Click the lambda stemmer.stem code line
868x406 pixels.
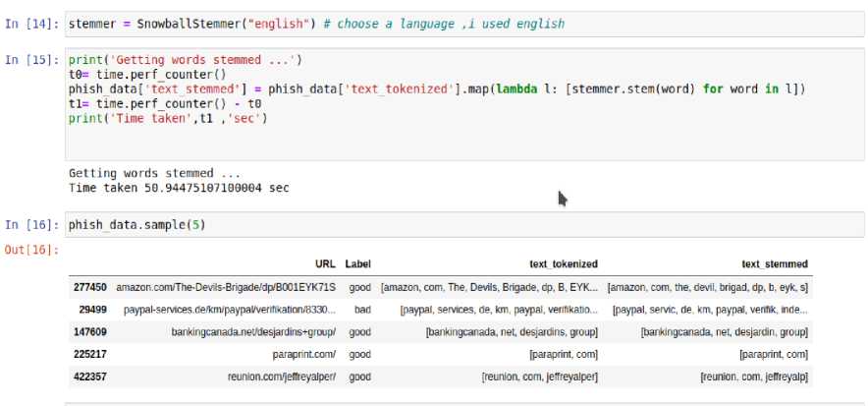click(x=436, y=89)
